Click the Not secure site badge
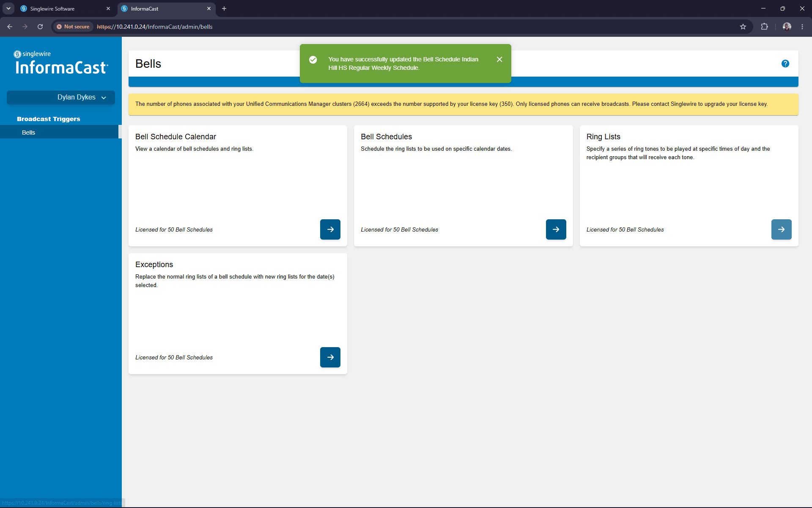The height and width of the screenshot is (508, 812). tap(73, 27)
